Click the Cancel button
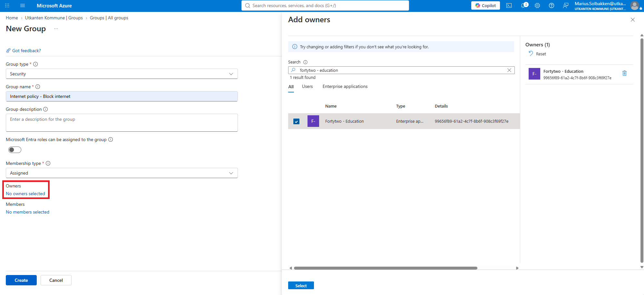This screenshot has height=295, width=644. click(56, 280)
